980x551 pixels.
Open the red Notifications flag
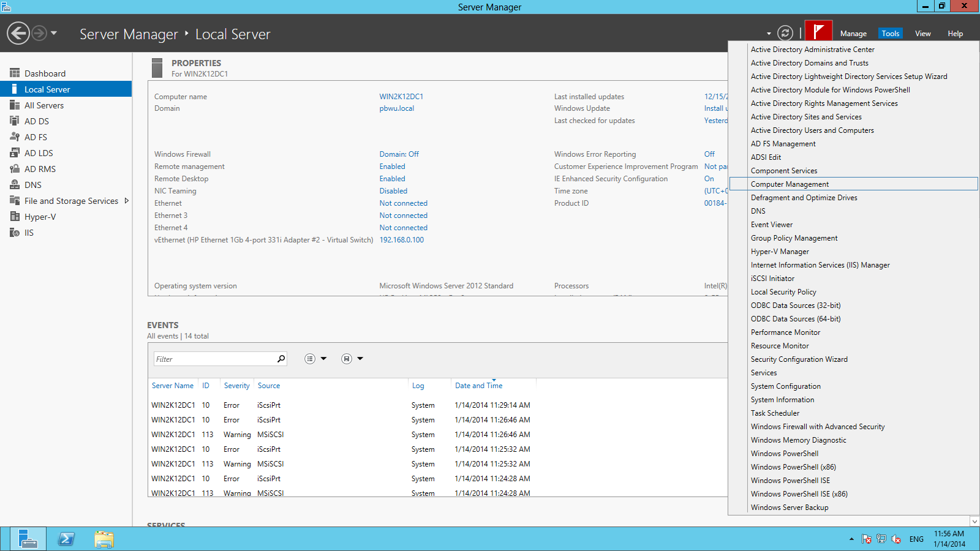point(818,32)
